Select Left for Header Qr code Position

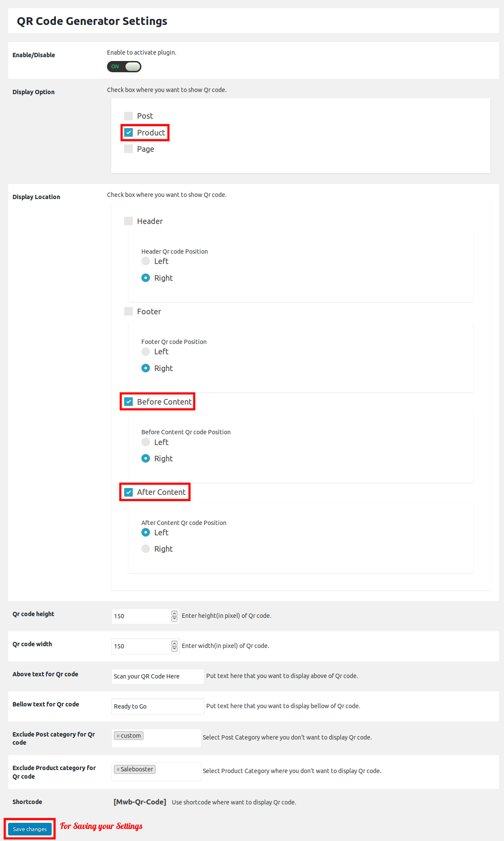[x=146, y=261]
